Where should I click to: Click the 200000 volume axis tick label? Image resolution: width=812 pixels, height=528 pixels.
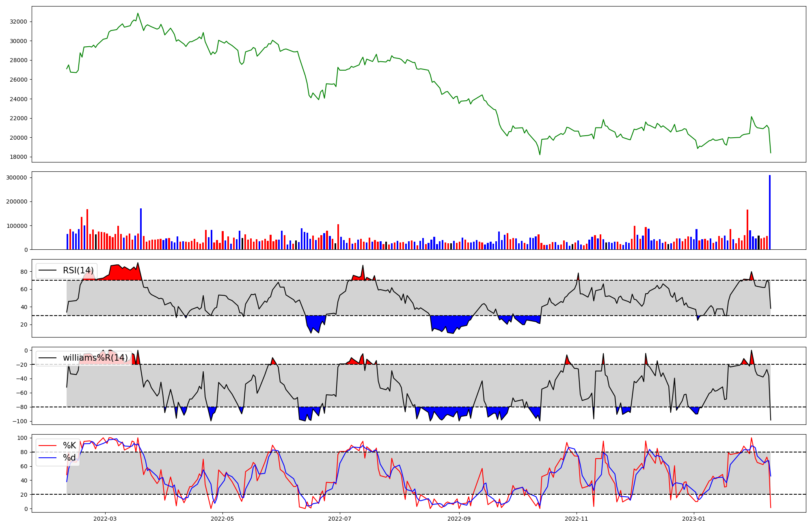17,201
